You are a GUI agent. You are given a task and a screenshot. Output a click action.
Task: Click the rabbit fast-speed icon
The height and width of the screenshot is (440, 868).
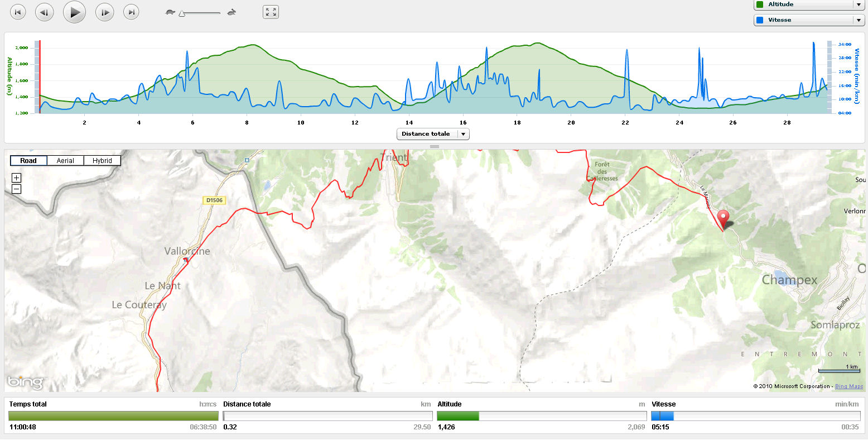click(x=231, y=12)
